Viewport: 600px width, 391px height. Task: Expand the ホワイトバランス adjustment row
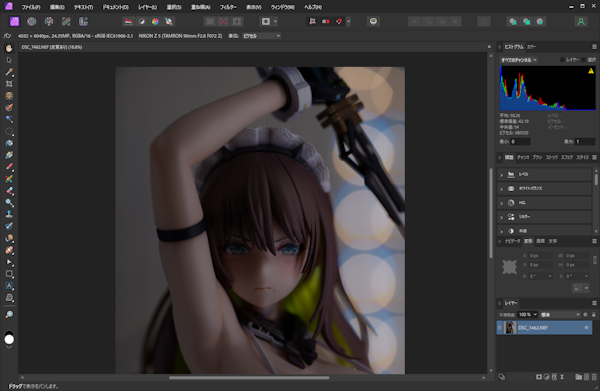click(544, 189)
